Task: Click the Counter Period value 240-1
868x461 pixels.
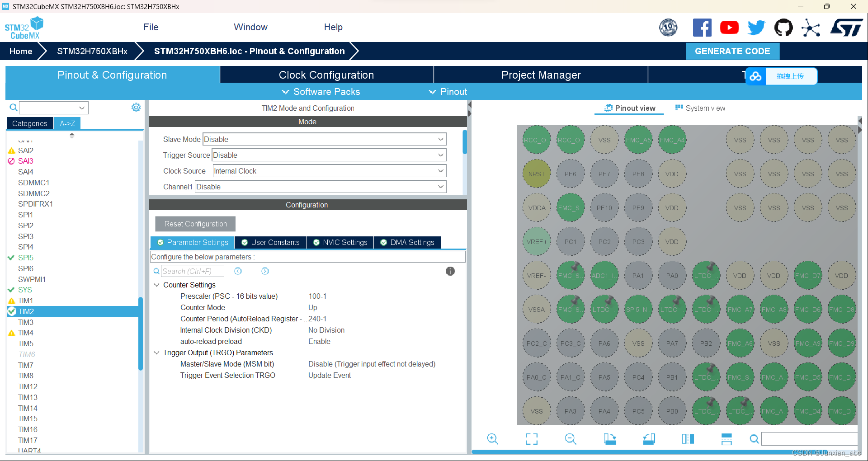Action: click(x=317, y=319)
